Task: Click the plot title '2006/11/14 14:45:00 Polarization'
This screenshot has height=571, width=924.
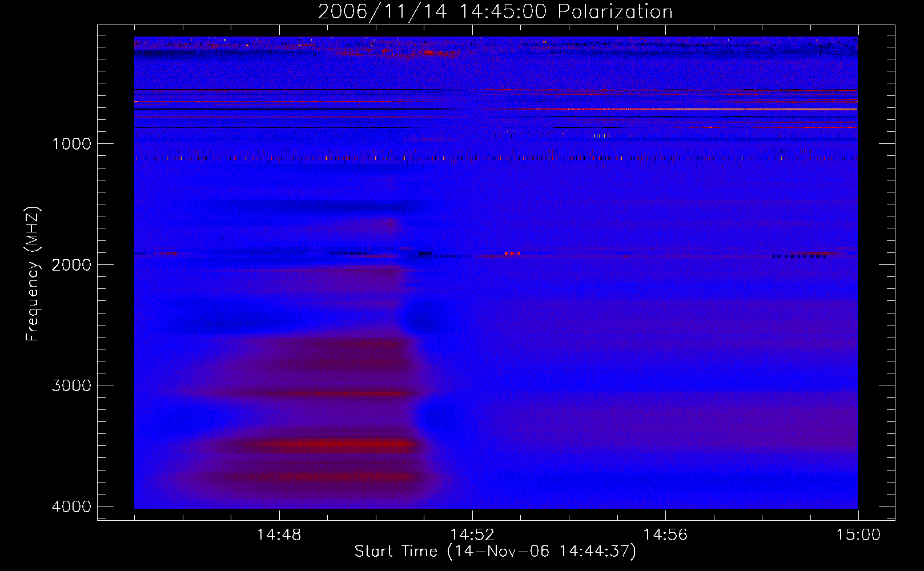Action: tap(495, 11)
